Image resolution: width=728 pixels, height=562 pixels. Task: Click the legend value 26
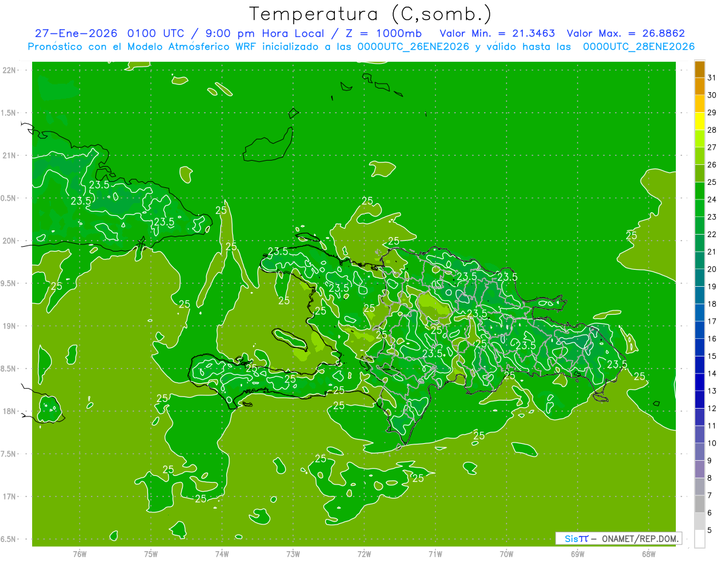712,165
